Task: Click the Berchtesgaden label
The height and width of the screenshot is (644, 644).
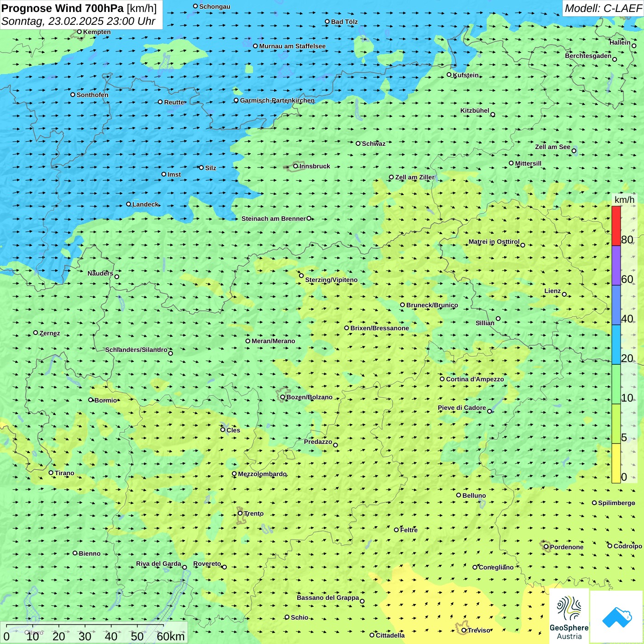Action: coord(588,56)
